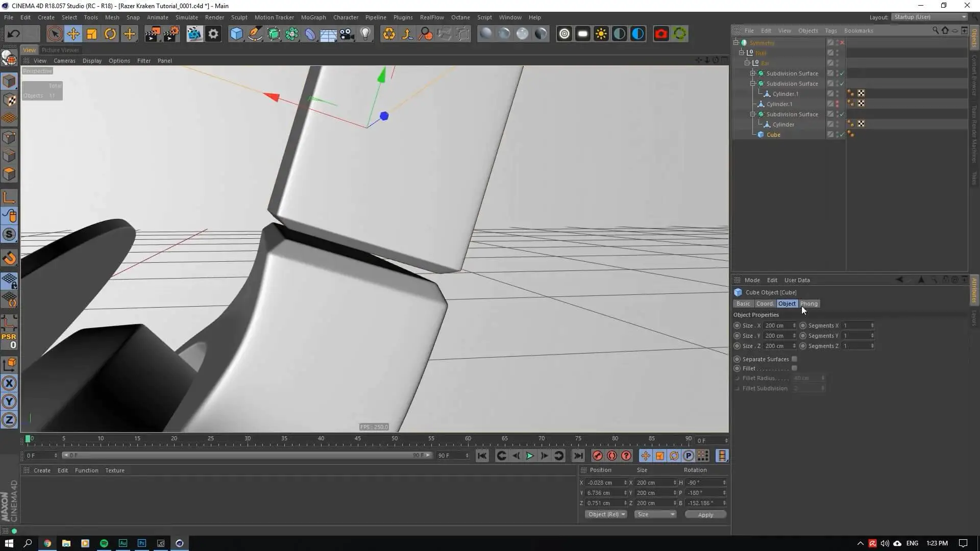Open the Simulate menu
The height and width of the screenshot is (551, 980).
pos(187,17)
